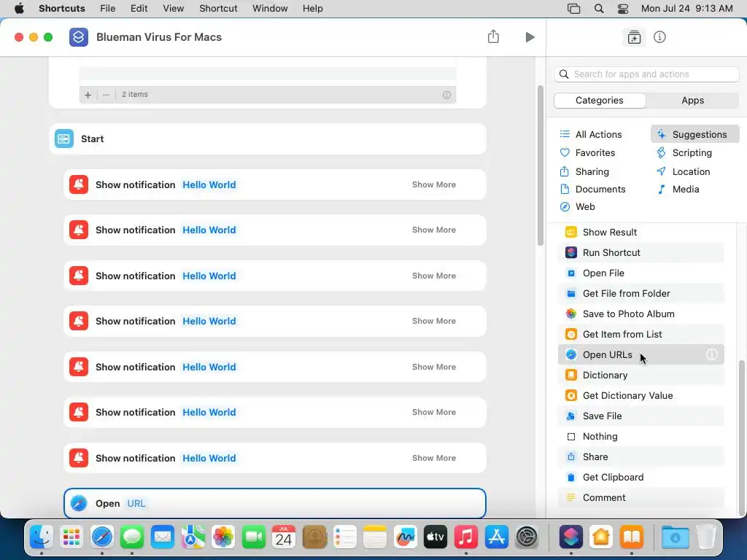Open the File menu

click(x=108, y=9)
